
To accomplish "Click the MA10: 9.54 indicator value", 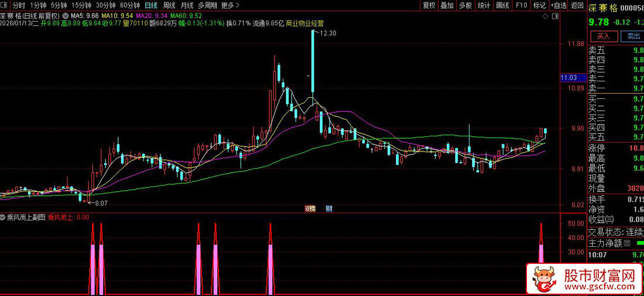I will [117, 15].
